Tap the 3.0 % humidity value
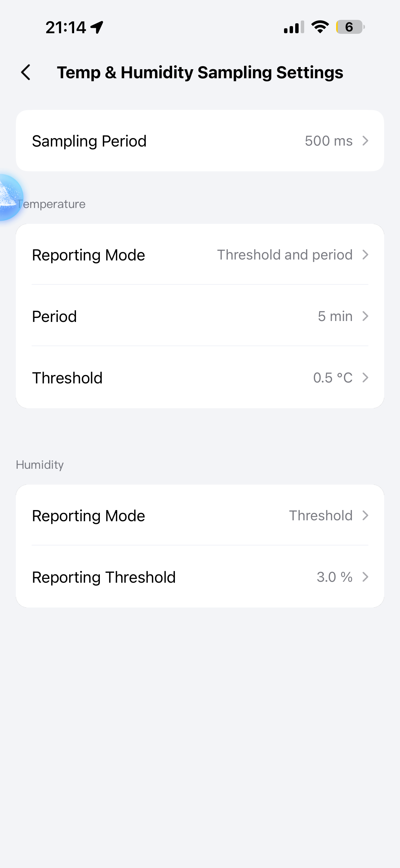Viewport: 400px width, 868px height. pyautogui.click(x=334, y=577)
